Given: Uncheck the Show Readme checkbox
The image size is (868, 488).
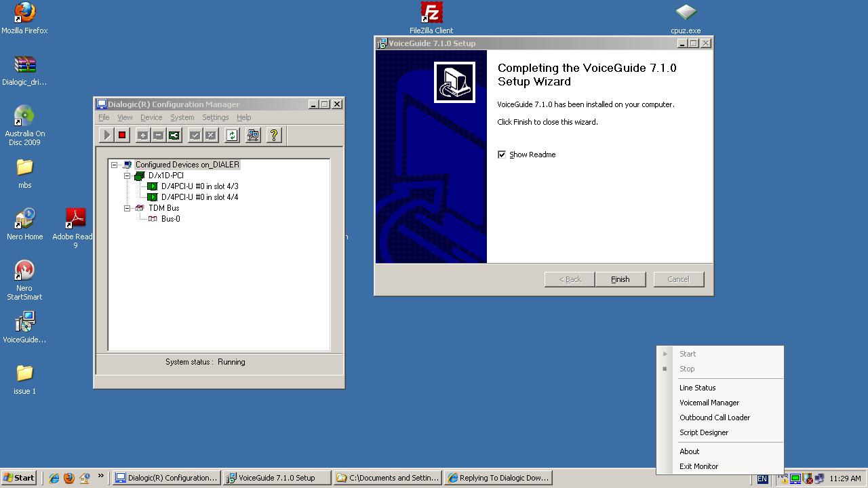Looking at the screenshot, I should point(502,155).
